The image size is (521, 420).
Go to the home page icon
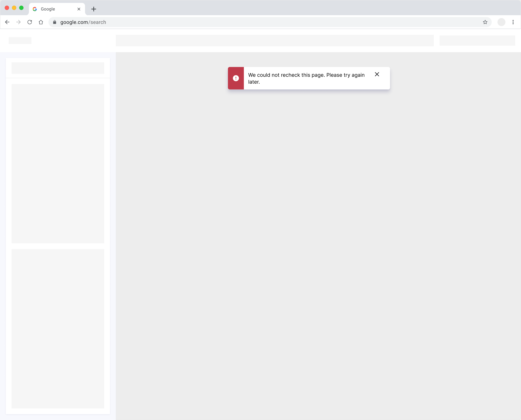(41, 22)
